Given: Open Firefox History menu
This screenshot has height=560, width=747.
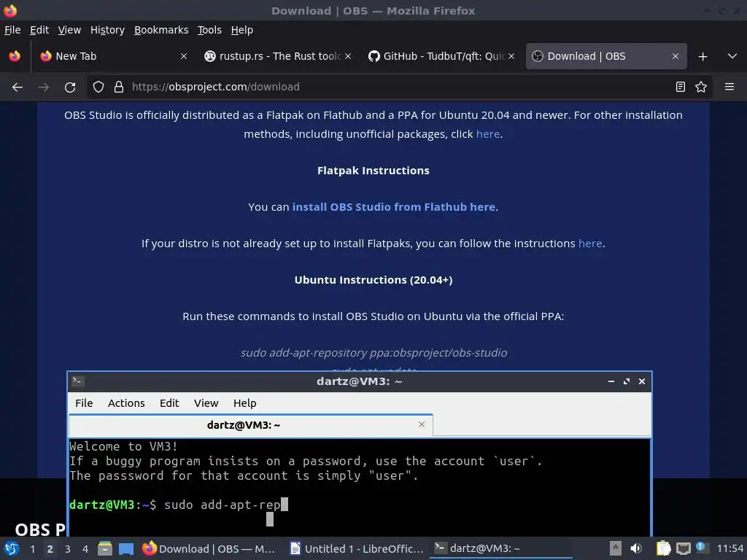Looking at the screenshot, I should tap(108, 30).
